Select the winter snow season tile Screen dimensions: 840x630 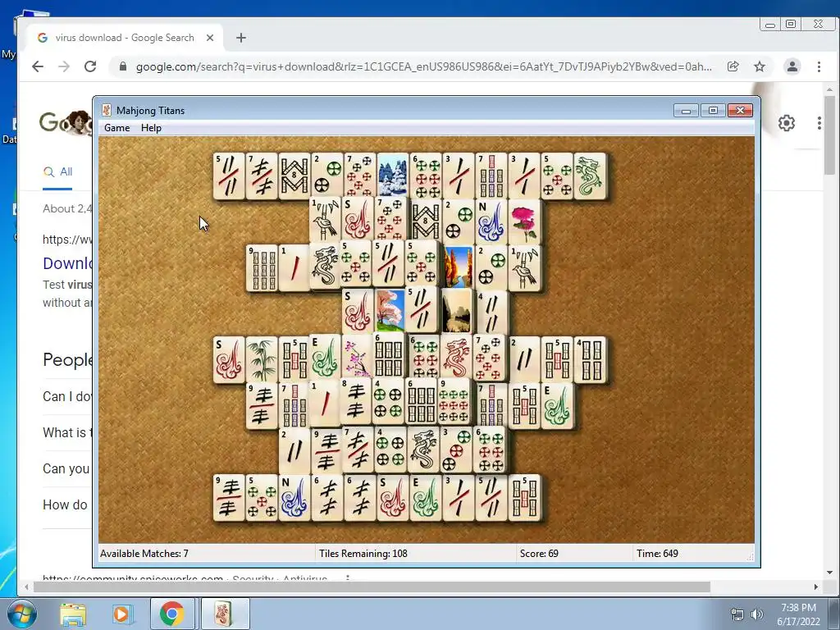pyautogui.click(x=393, y=176)
